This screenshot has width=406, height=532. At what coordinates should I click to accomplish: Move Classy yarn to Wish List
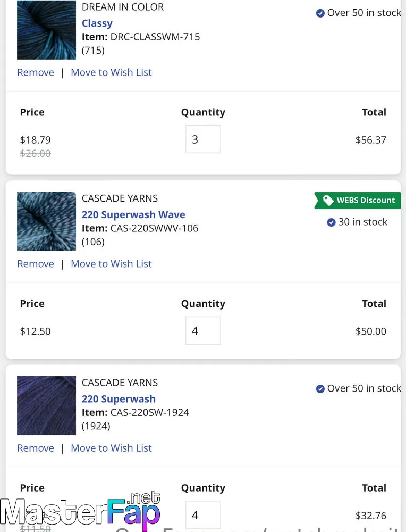[x=111, y=72]
